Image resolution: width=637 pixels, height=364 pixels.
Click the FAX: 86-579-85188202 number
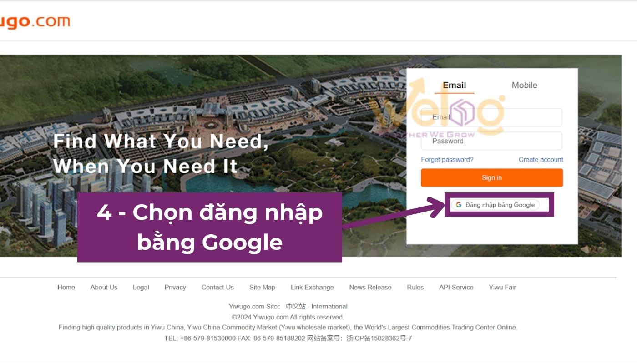[x=271, y=339]
